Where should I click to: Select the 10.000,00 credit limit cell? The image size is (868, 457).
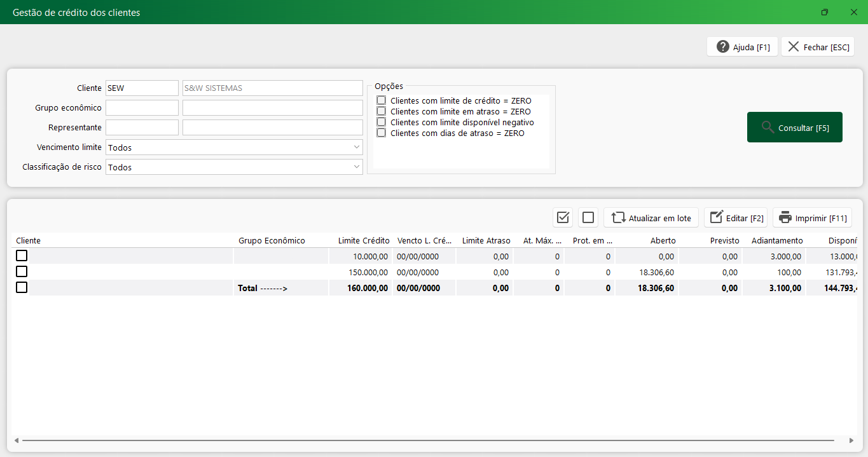(361, 256)
